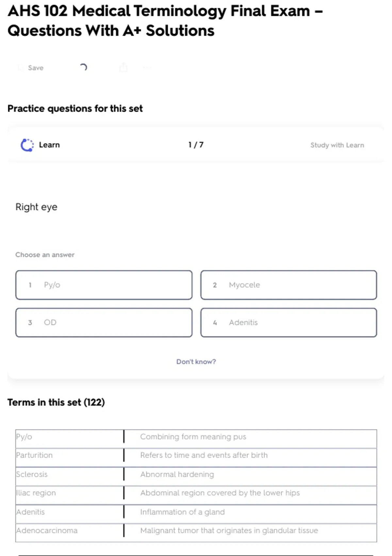392x556 pixels.
Task: Click the Save button
Action: coord(31,68)
